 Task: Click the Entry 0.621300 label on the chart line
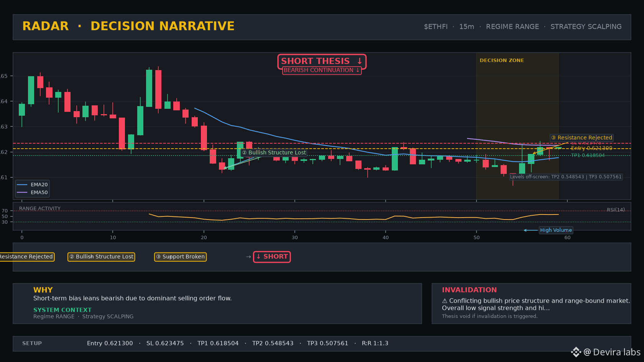point(591,148)
